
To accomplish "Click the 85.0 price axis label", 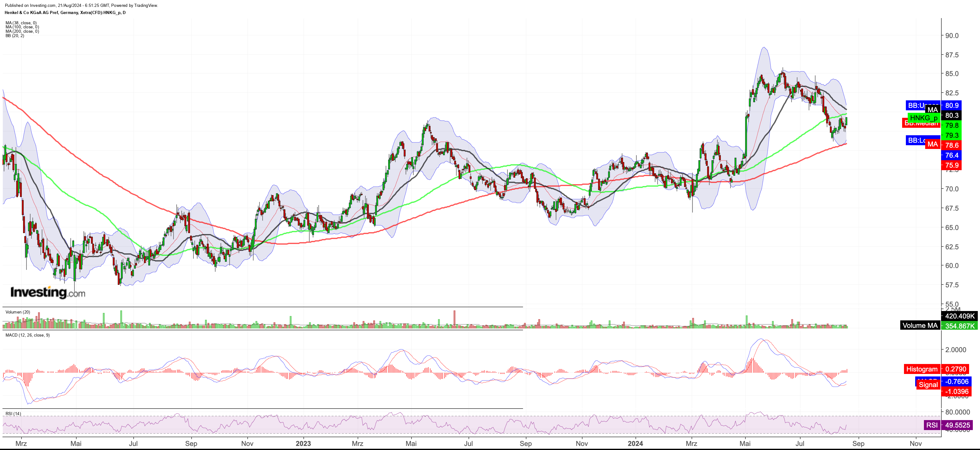I will [x=952, y=74].
